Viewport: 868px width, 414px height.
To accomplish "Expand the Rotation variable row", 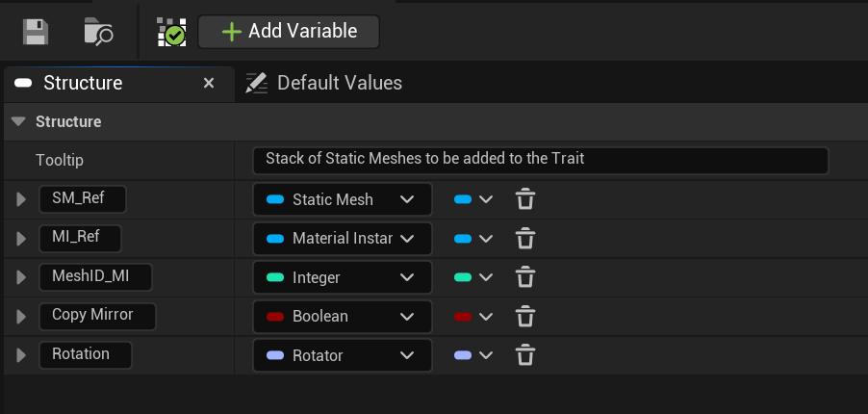I will coord(21,355).
